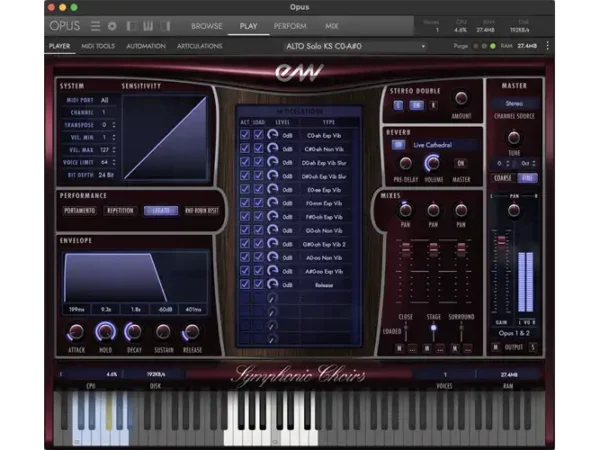
Task: Toggle LOAD checkbox for F0-mm Exp Vib
Action: 259,203
